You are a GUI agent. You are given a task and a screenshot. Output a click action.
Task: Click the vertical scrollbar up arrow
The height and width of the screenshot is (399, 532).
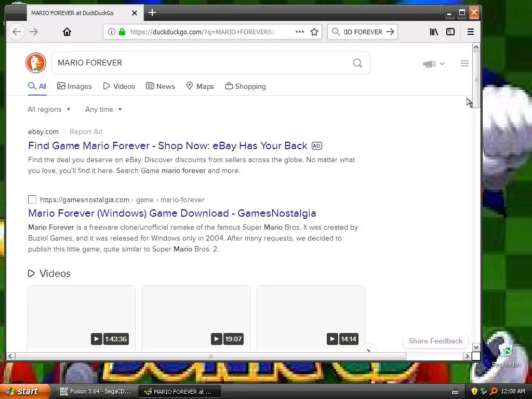tap(476, 47)
